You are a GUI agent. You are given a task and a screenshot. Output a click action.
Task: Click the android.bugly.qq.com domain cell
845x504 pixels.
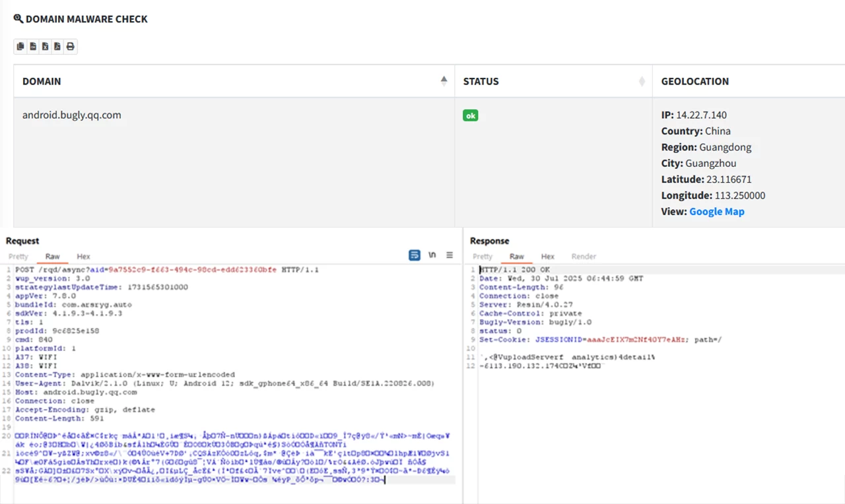72,115
